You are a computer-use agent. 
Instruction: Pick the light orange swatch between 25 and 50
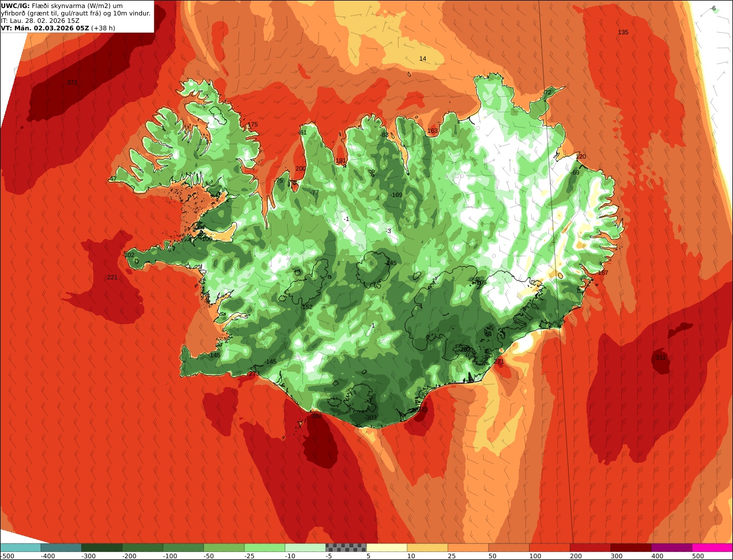tap(468, 547)
